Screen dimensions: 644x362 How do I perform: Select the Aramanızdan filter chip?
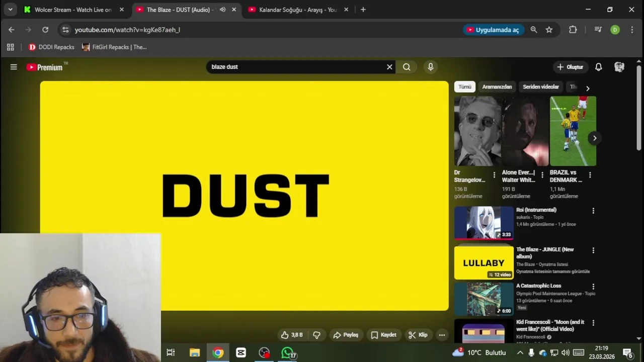pos(497,87)
